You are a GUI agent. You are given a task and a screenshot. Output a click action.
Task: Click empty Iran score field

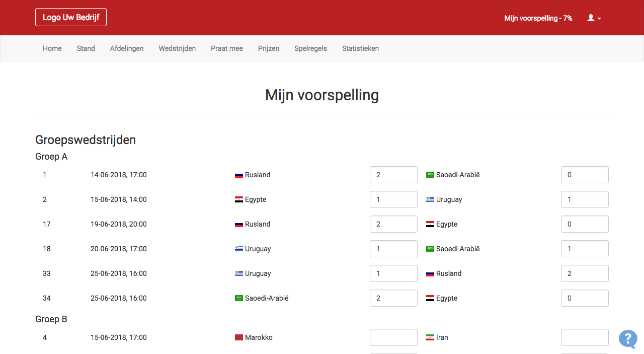585,337
